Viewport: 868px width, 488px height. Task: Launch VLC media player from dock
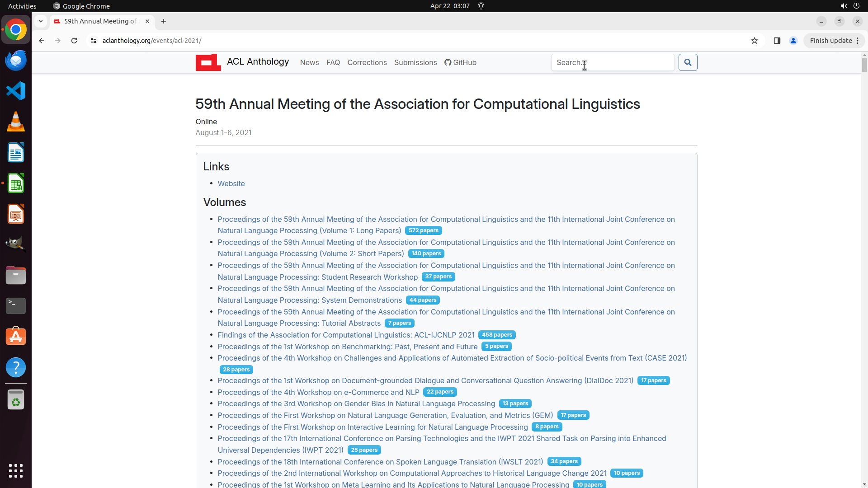pyautogui.click(x=16, y=122)
